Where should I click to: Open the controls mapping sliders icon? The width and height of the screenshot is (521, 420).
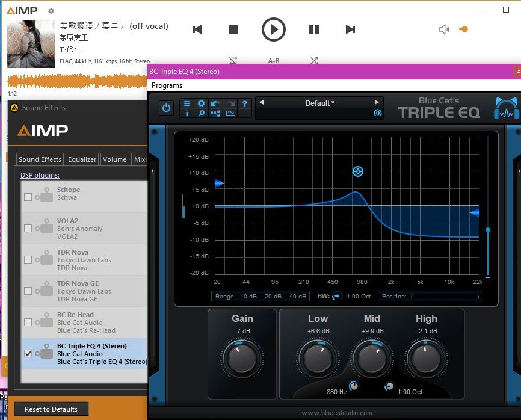[215, 113]
